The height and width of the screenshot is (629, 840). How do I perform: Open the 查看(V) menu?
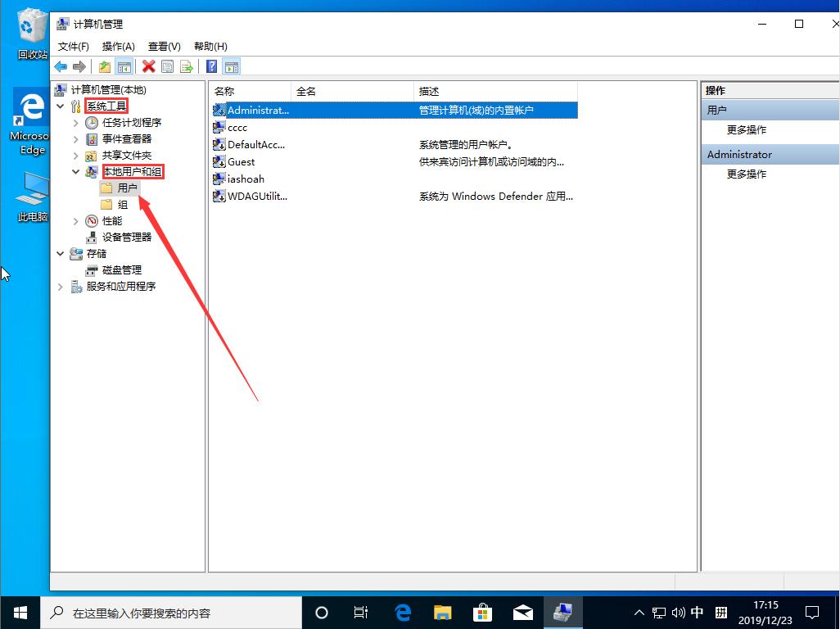[x=162, y=46]
